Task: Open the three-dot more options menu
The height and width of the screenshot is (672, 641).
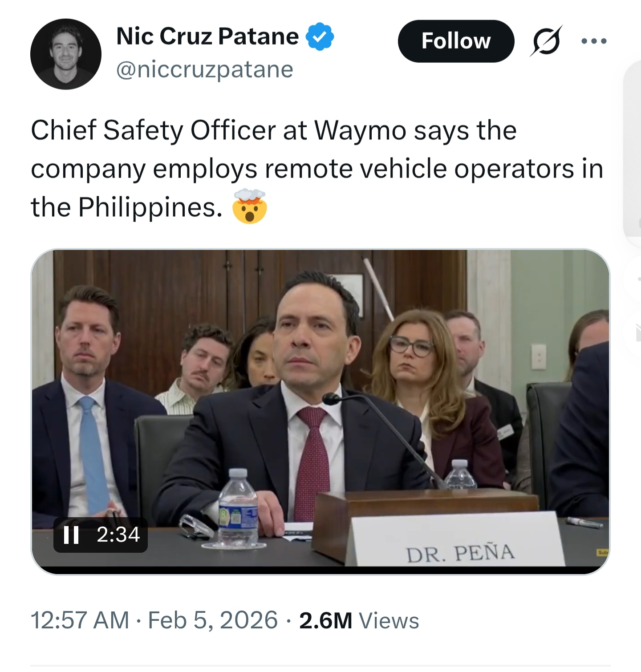Action: click(594, 41)
